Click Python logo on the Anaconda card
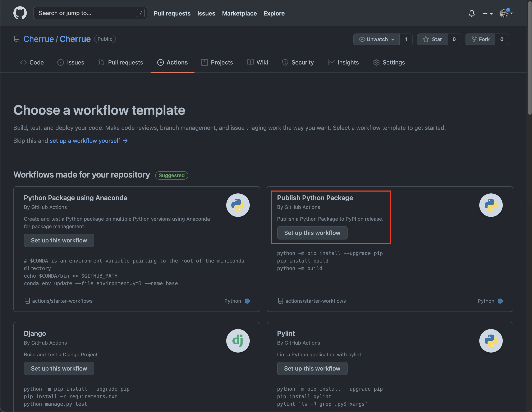Image resolution: width=532 pixels, height=412 pixels. coord(238,205)
